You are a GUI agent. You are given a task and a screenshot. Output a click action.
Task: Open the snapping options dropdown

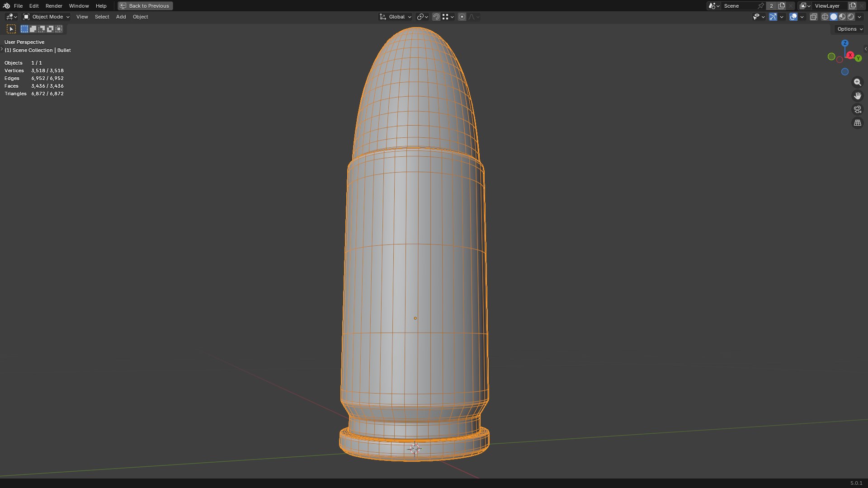(448, 17)
